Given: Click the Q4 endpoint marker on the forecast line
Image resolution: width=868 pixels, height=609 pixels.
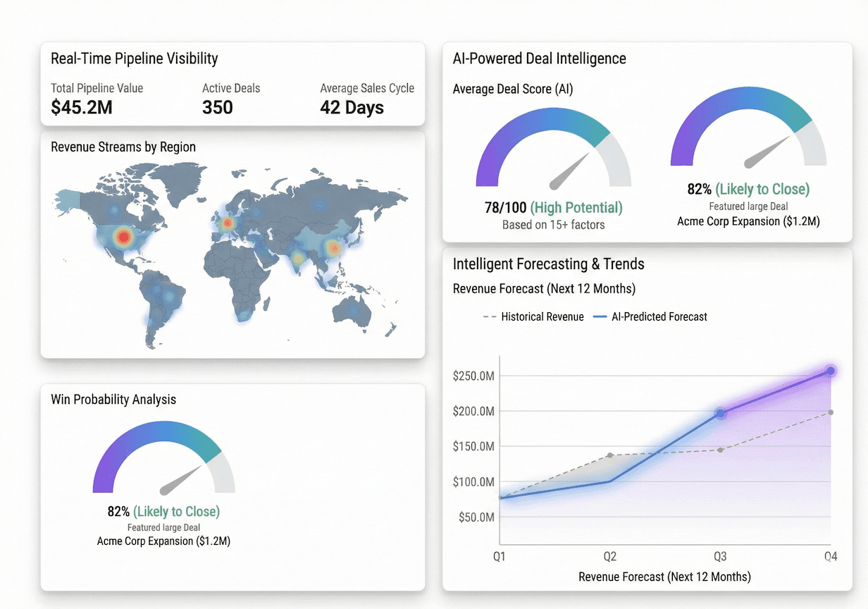Looking at the screenshot, I should click(x=830, y=369).
